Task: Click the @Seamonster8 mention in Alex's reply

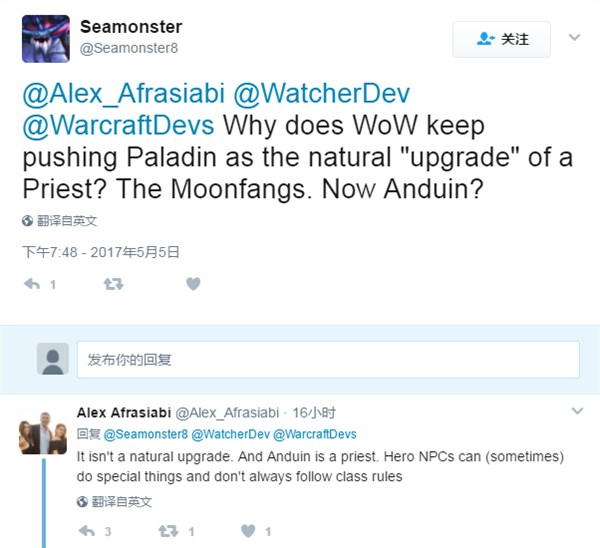Action: 145,434
